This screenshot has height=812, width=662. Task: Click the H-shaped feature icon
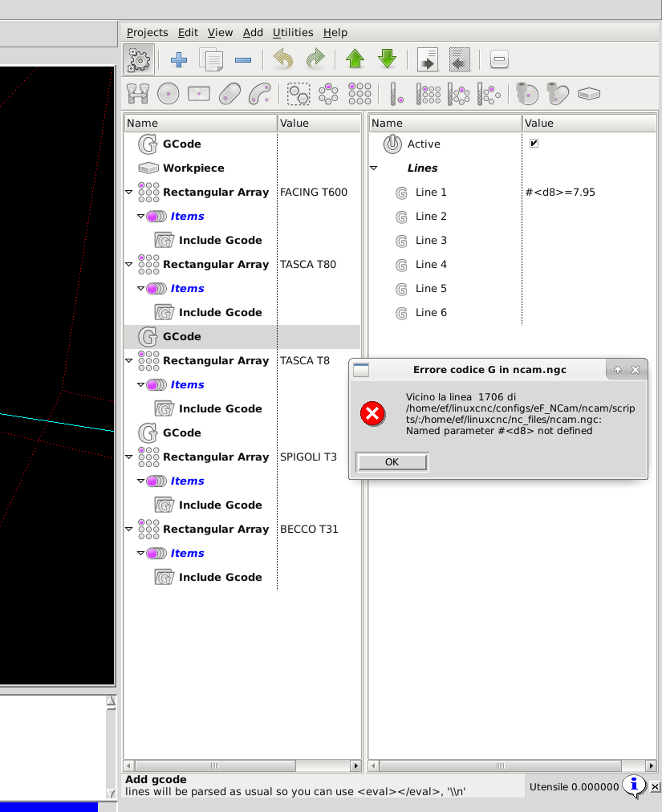tap(138, 94)
